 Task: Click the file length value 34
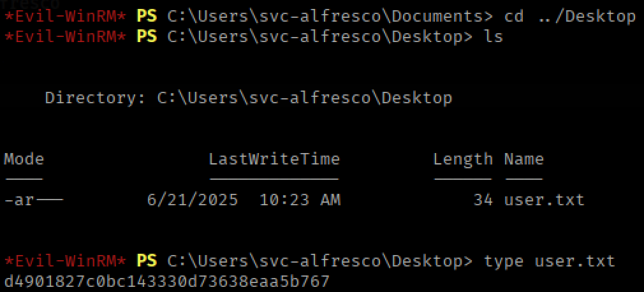(x=483, y=200)
